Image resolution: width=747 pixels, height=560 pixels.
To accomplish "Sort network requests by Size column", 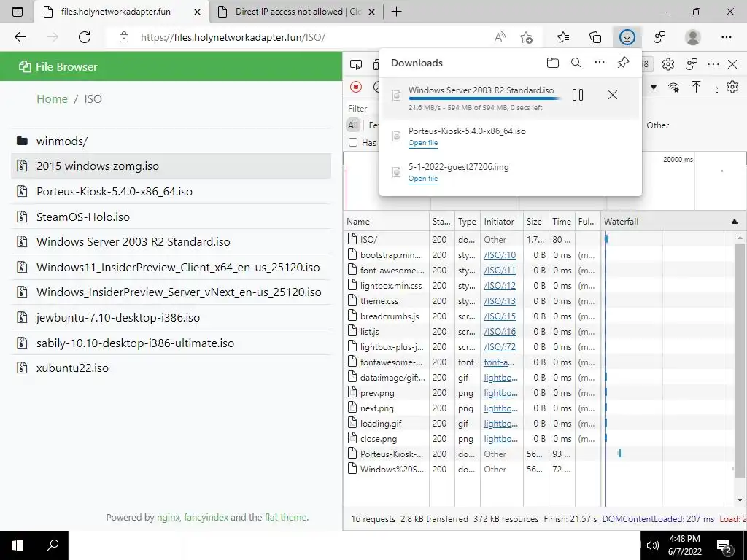I will [x=536, y=222].
